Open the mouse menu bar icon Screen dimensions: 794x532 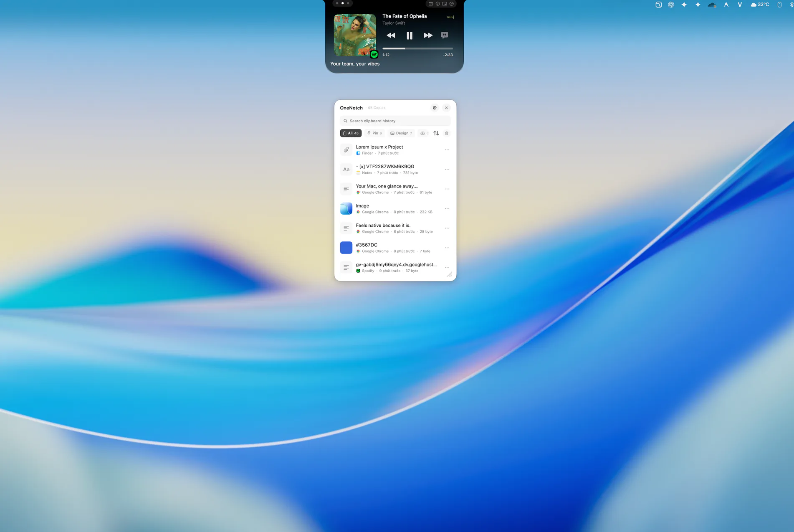click(x=779, y=5)
